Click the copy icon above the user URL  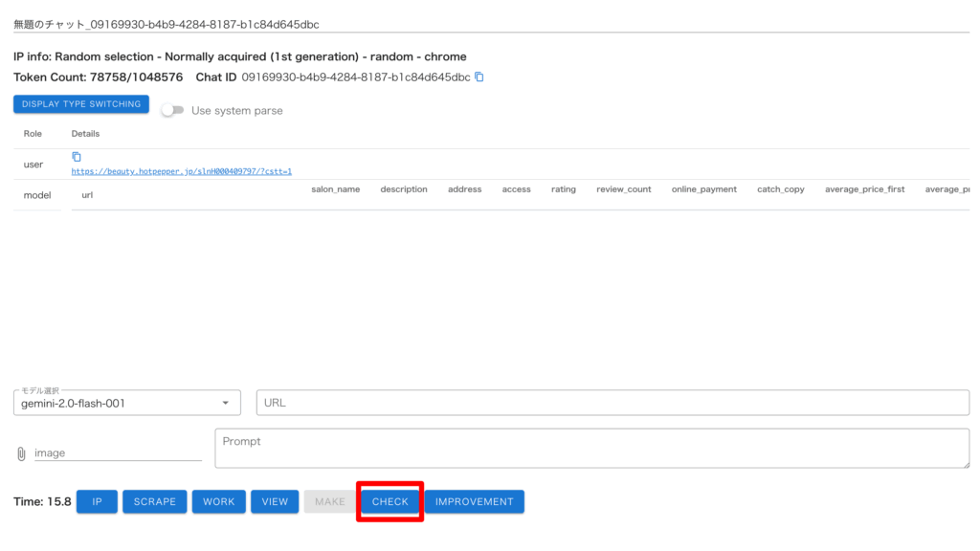77,157
